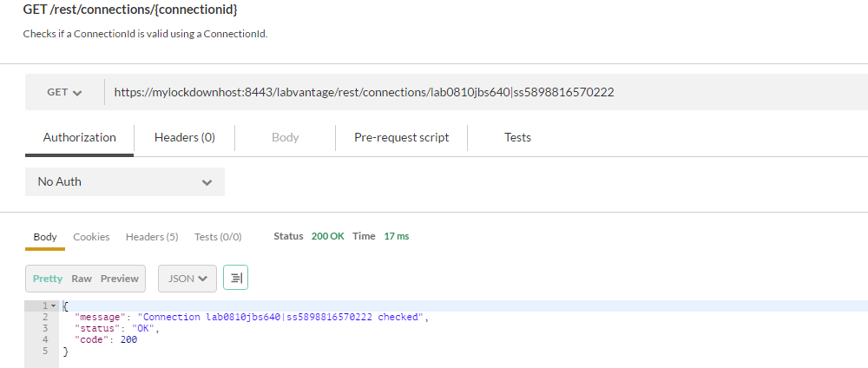Select the Body request tab

285,137
